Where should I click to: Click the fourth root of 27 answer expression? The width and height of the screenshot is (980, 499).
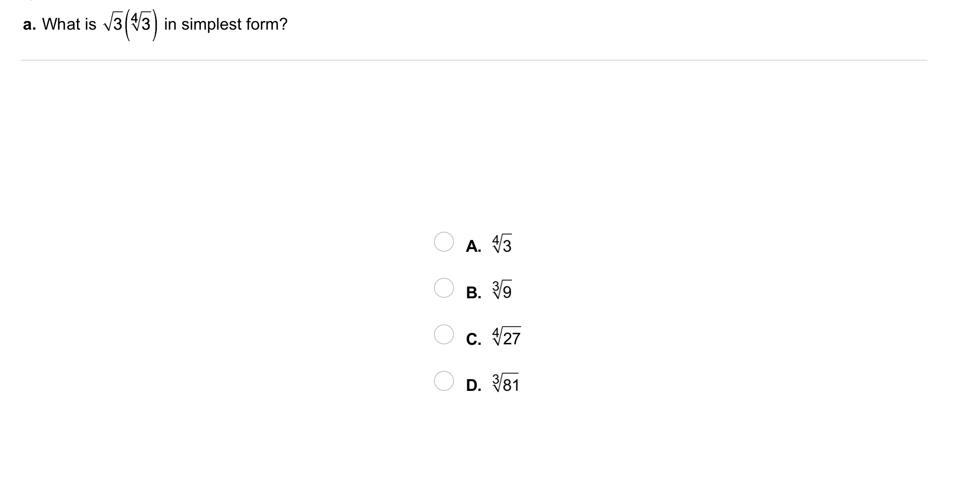point(506,337)
